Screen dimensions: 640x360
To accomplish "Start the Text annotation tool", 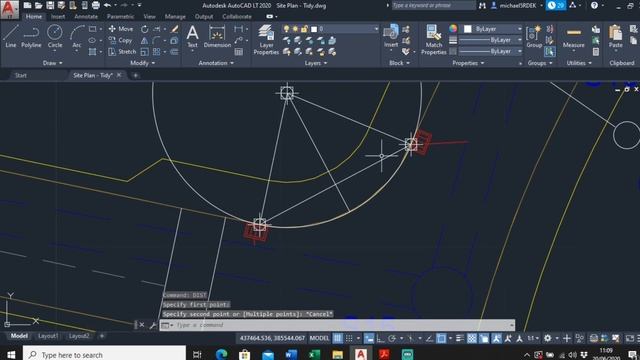I will click(x=192, y=36).
